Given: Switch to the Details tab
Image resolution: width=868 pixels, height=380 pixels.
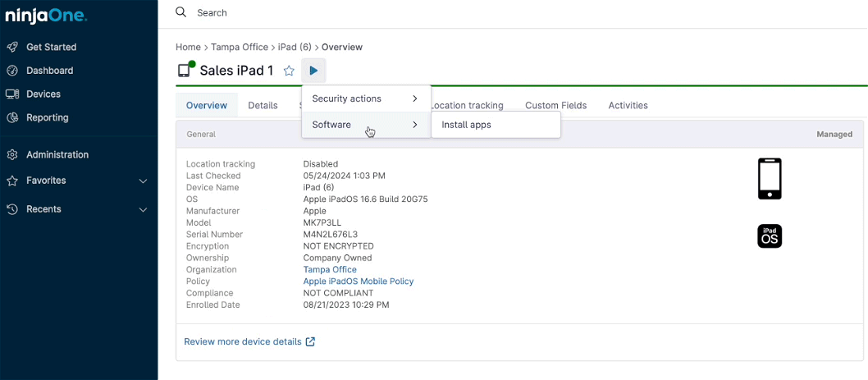Looking at the screenshot, I should 263,105.
